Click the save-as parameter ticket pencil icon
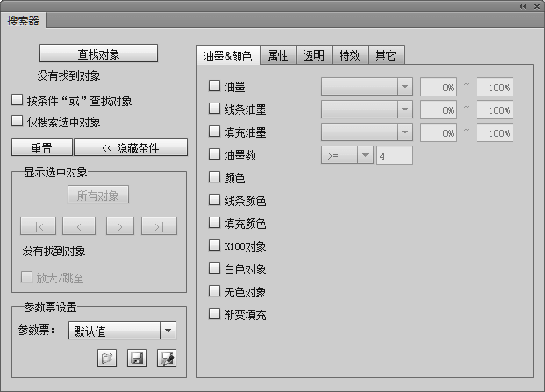 click(166, 357)
